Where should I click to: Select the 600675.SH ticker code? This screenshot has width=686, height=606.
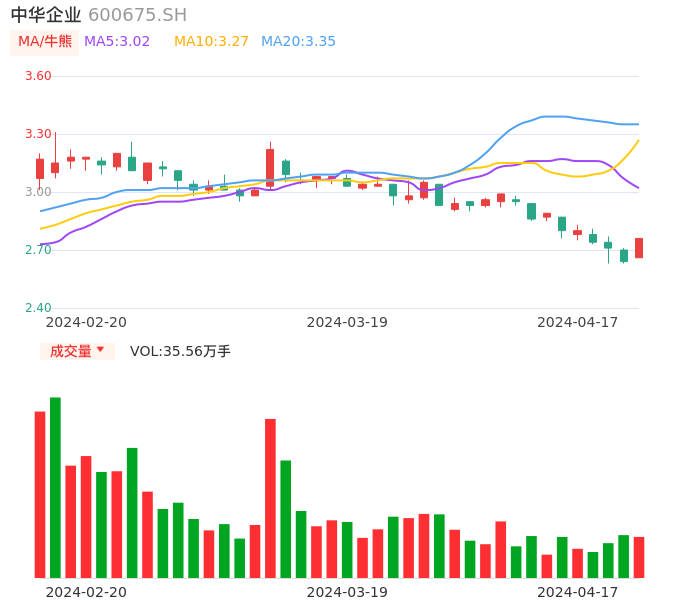click(x=137, y=15)
